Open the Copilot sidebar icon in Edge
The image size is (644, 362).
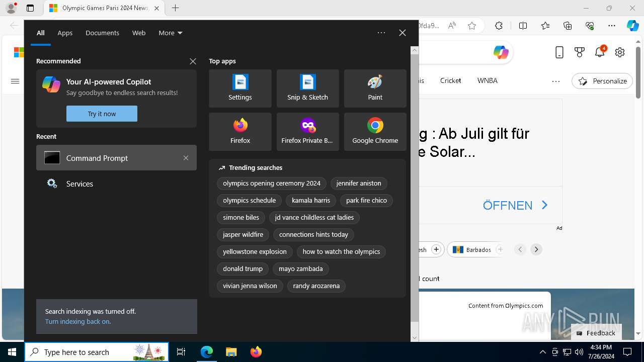(x=632, y=26)
